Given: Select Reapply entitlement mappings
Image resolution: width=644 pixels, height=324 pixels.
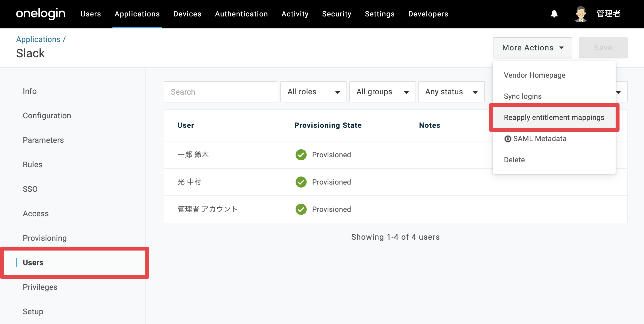Looking at the screenshot, I should (554, 117).
